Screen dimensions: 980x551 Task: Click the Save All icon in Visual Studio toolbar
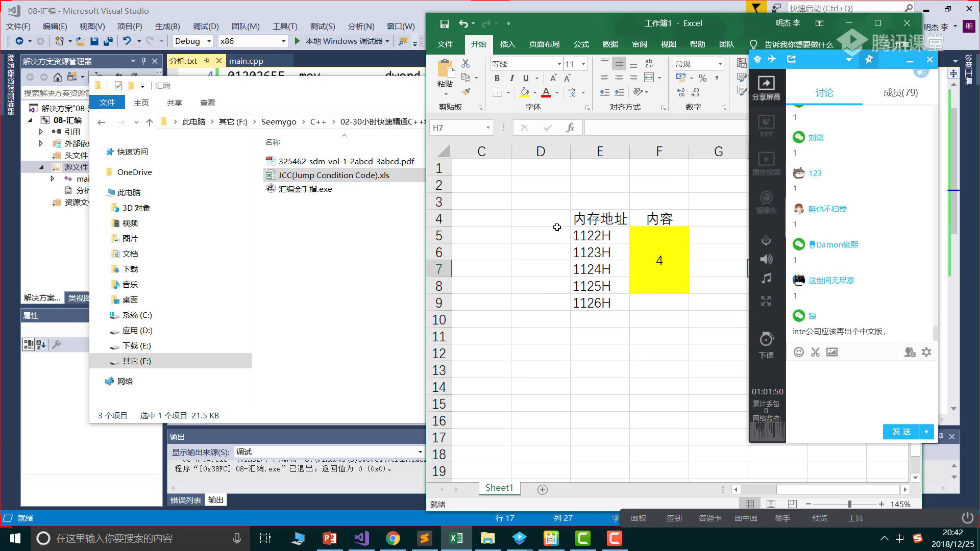tap(108, 41)
